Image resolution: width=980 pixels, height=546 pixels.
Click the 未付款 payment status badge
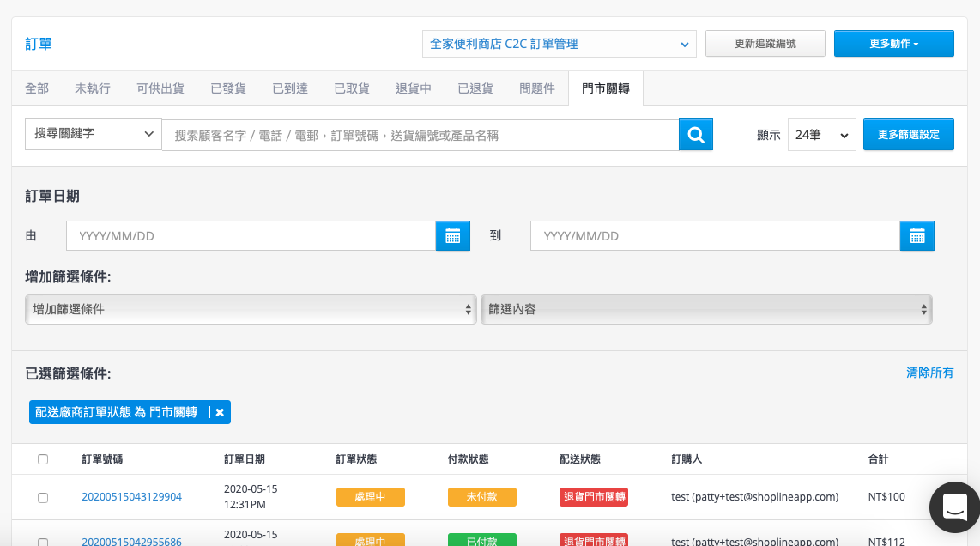click(x=482, y=497)
